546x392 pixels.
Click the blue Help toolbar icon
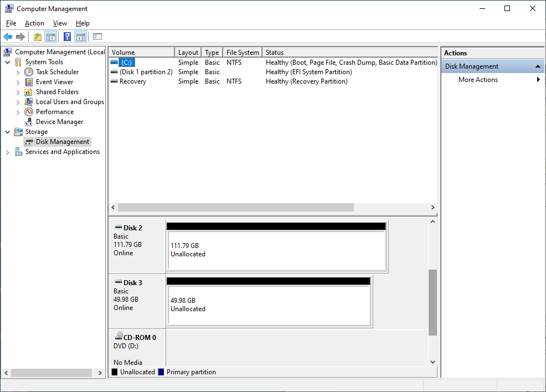click(x=67, y=37)
